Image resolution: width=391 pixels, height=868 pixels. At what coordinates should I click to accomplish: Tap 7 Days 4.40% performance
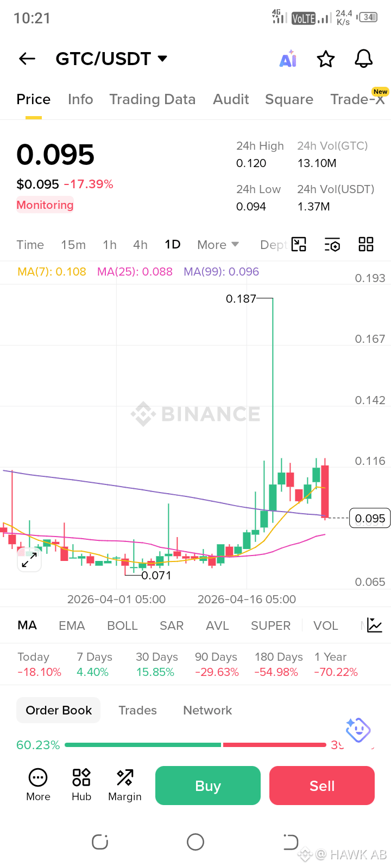coord(94,665)
